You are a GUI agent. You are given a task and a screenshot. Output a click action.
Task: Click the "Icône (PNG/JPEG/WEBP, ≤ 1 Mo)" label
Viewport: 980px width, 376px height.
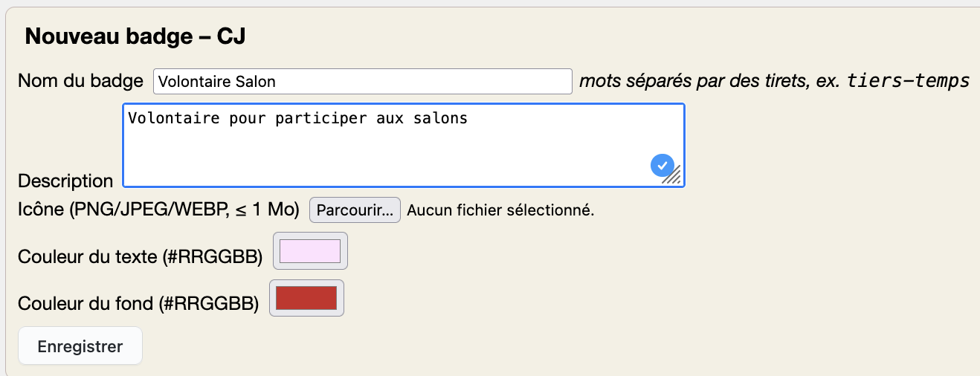pyautogui.click(x=158, y=210)
